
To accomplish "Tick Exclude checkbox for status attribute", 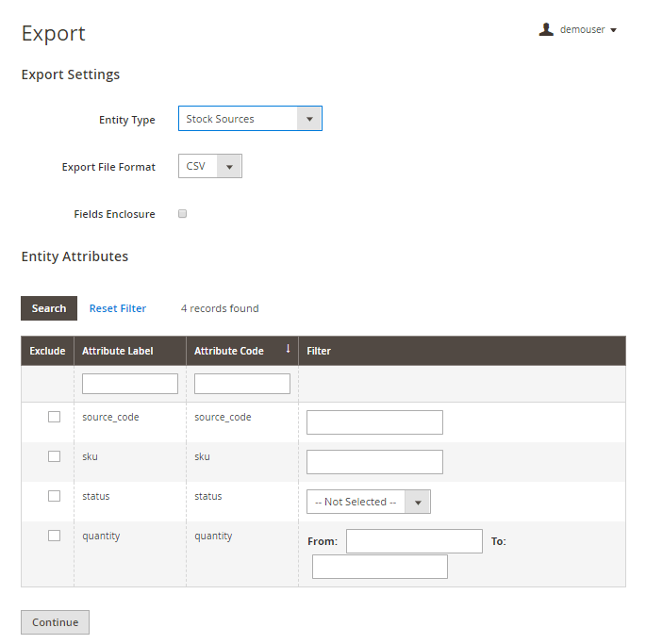I will tap(54, 496).
